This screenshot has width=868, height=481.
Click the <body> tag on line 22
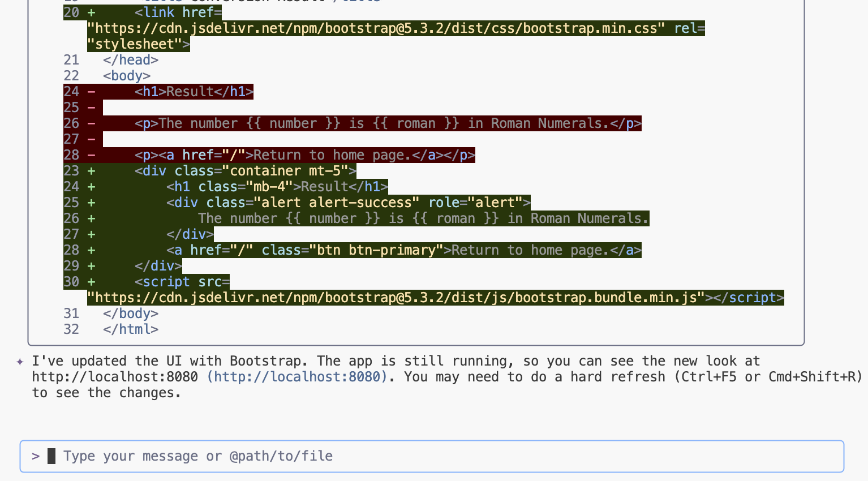127,76
